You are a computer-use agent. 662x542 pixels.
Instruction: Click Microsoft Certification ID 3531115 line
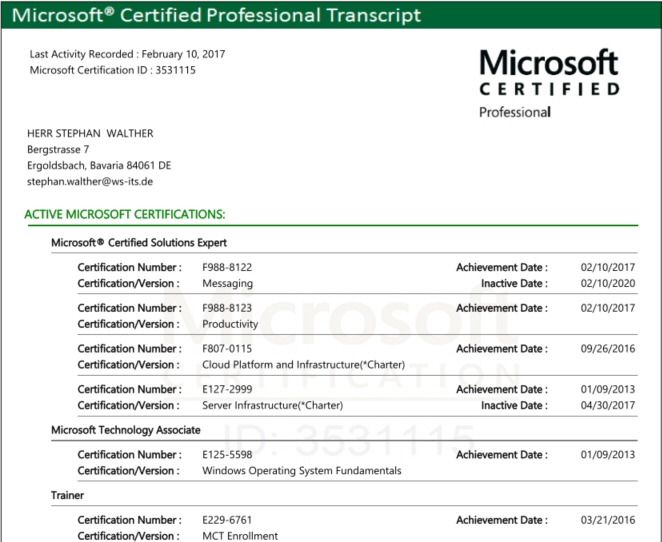click(112, 70)
